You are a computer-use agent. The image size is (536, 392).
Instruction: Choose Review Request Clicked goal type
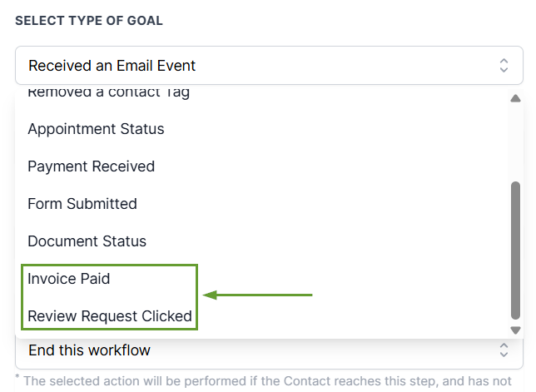[110, 316]
